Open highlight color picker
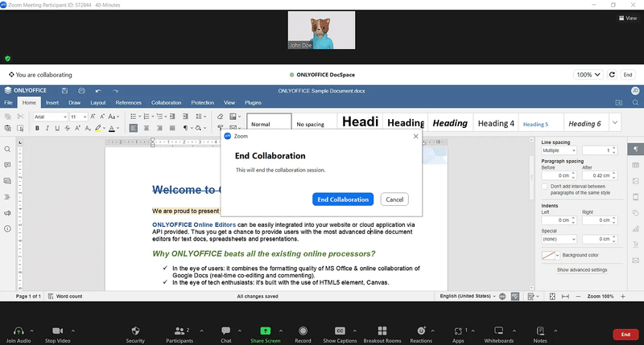 tap(105, 129)
